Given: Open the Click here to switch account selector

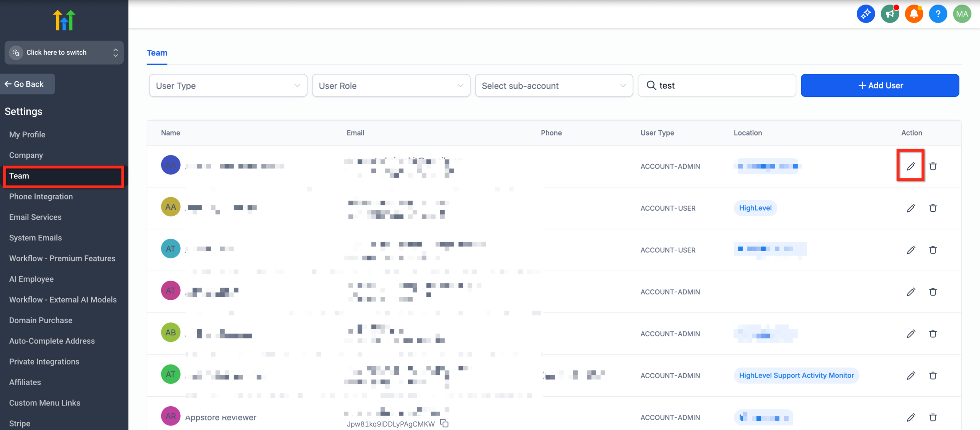Looking at the screenshot, I should click(64, 52).
